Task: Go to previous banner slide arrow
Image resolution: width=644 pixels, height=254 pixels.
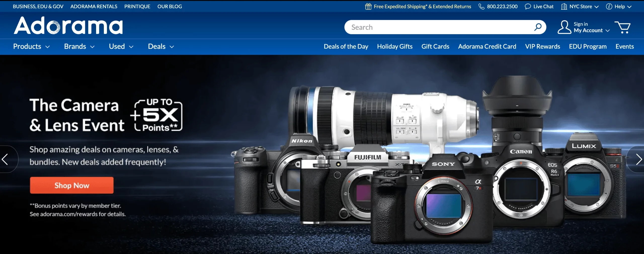Action: point(5,159)
